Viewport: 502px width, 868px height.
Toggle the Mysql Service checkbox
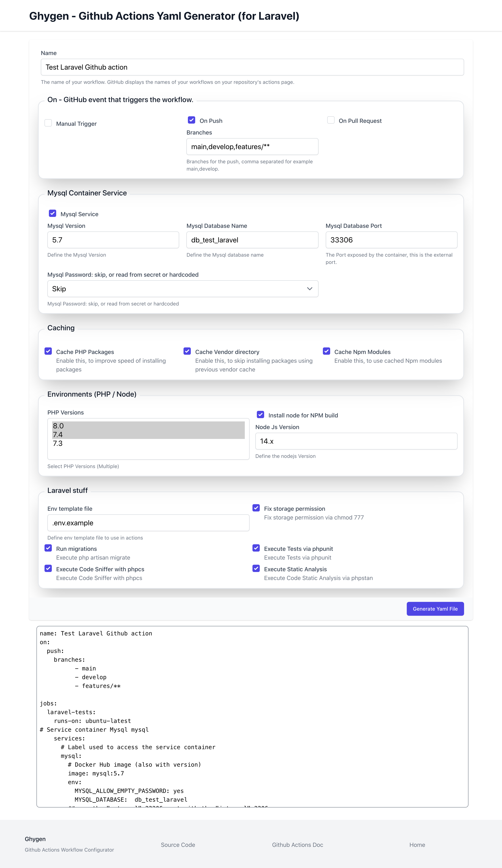coord(52,213)
